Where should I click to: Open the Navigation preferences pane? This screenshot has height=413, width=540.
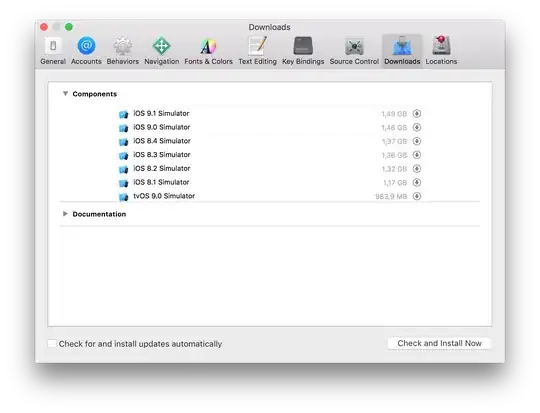[162, 51]
